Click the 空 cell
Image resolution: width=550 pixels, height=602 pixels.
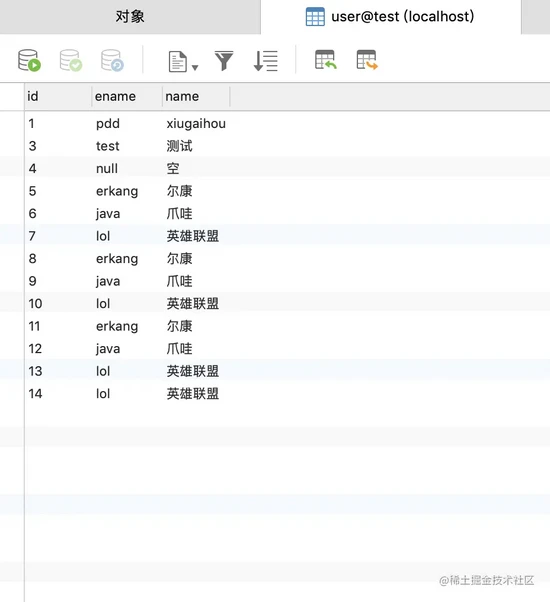[x=173, y=169]
